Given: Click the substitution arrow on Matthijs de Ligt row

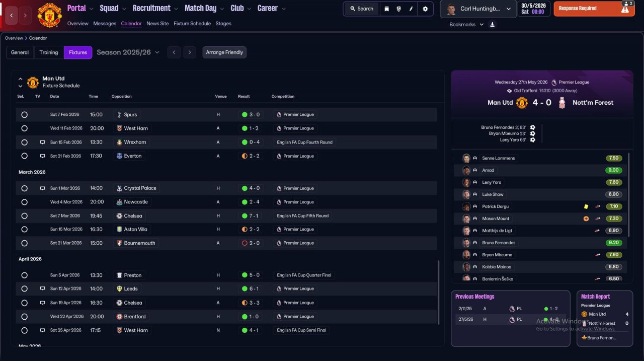Looking at the screenshot, I should [x=598, y=231].
